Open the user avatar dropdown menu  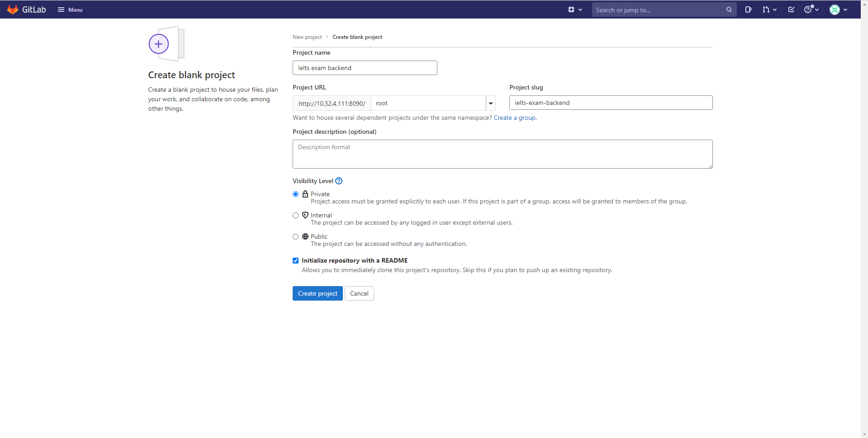pyautogui.click(x=838, y=9)
